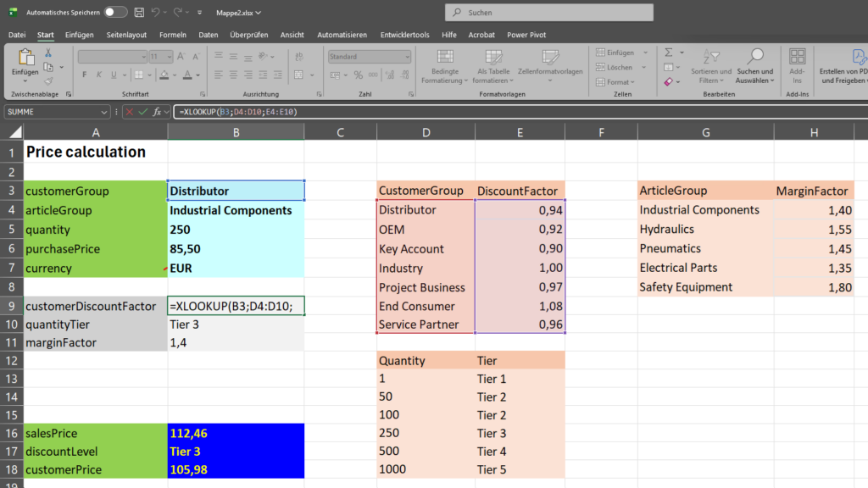Open the Standard number format dropdown
Viewport: 868px width, 488px height.
(x=408, y=57)
